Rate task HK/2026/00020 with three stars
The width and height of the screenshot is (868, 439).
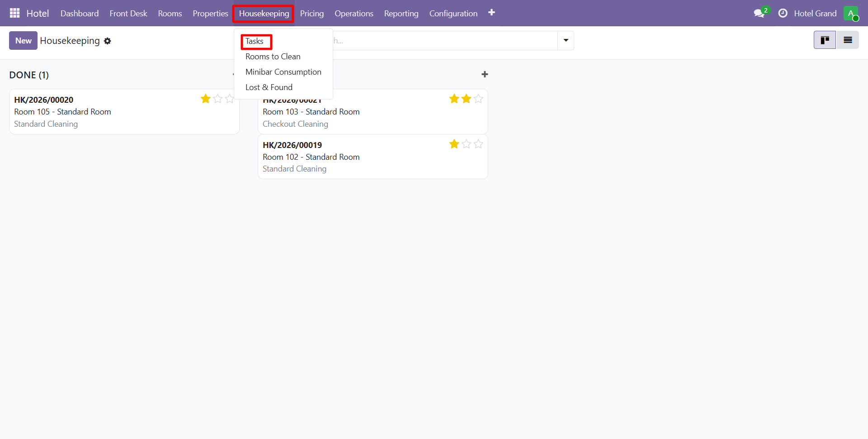230,99
